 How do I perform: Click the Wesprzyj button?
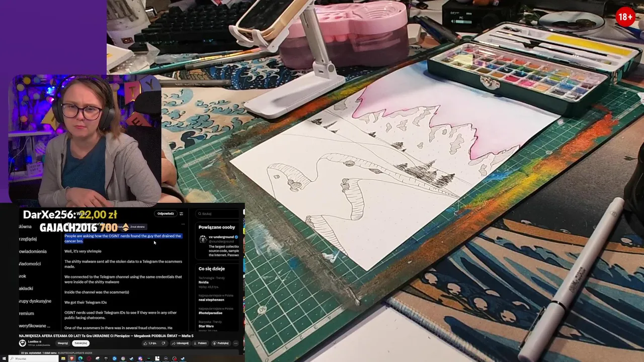click(x=63, y=343)
